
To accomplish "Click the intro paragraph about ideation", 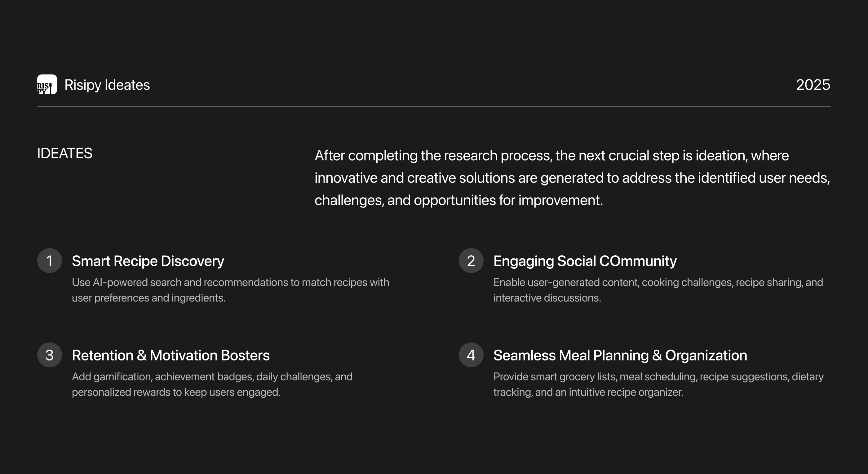I will 572,178.
